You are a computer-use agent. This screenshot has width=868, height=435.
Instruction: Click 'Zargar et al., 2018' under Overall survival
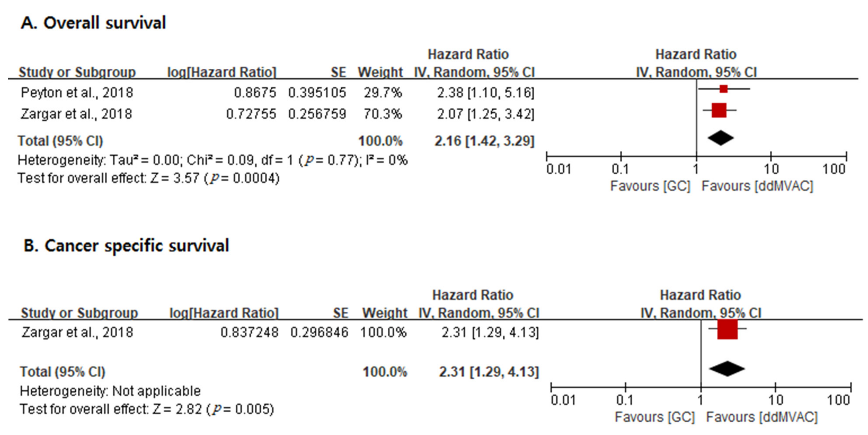click(x=76, y=114)
